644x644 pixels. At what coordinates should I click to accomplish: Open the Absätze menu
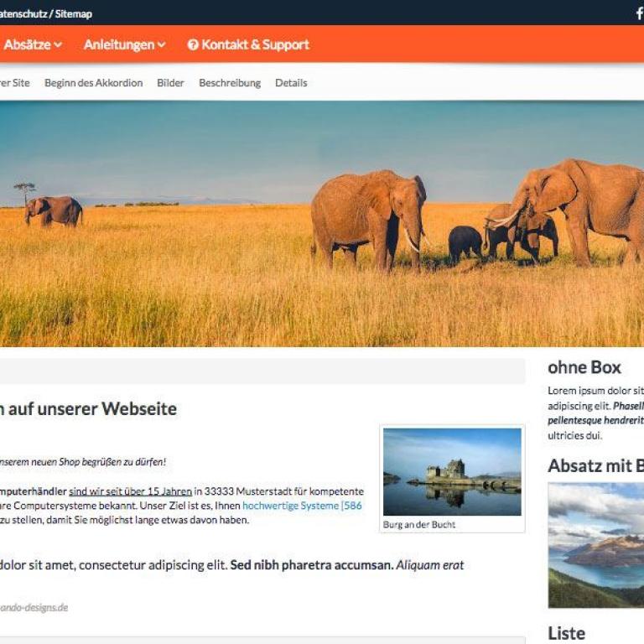pyautogui.click(x=33, y=44)
